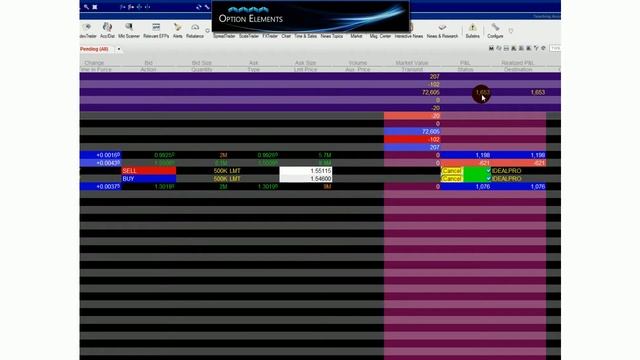The width and height of the screenshot is (640, 360).
Task: Open the Msg. Center
Action: pos(380,36)
